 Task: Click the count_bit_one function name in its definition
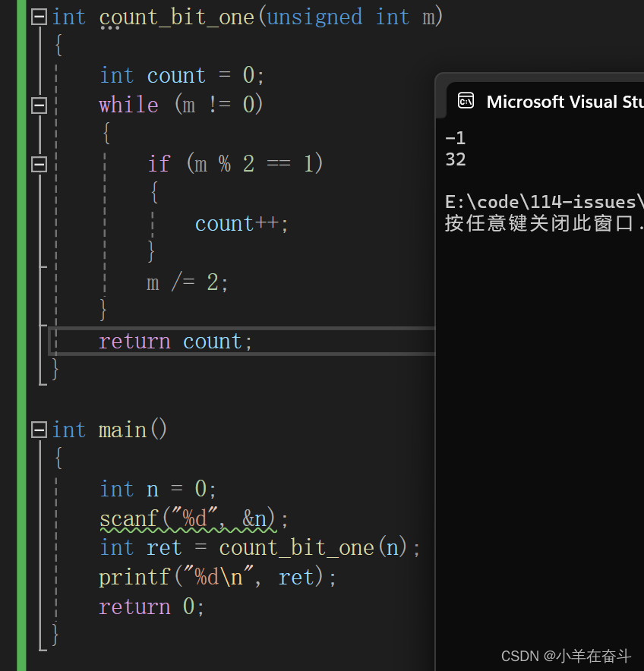coord(177,18)
